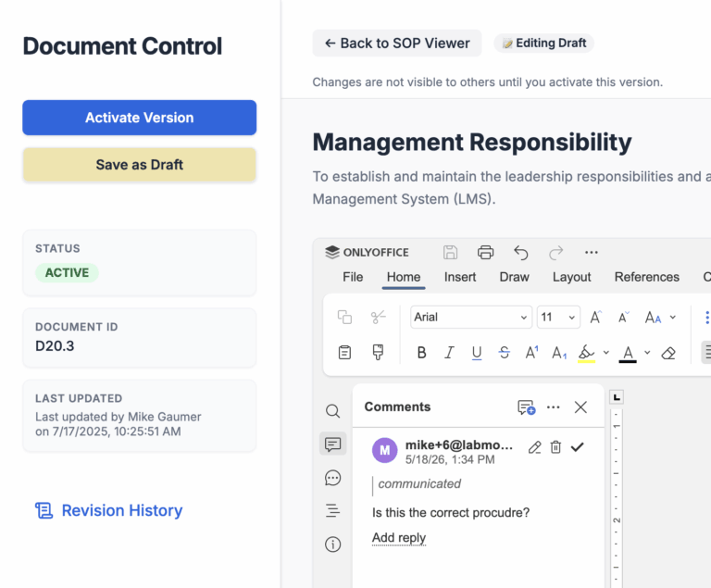Viewport: 711px width, 588px height.
Task: Toggle bold formatting
Action: (421, 352)
